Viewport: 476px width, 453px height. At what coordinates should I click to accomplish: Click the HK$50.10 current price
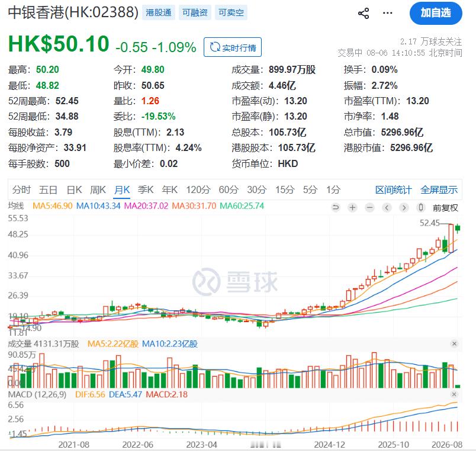[59, 44]
